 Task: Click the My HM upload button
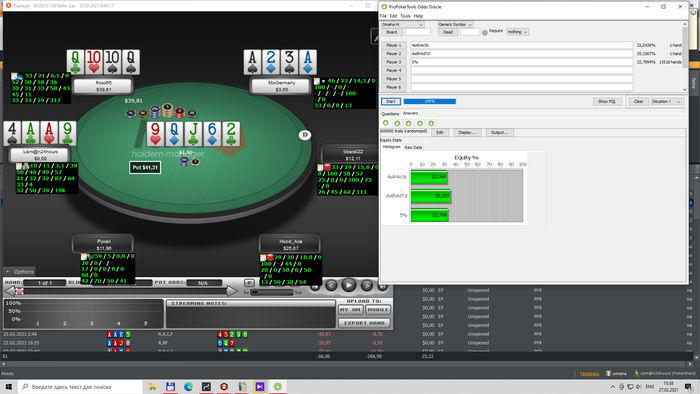[x=350, y=309]
